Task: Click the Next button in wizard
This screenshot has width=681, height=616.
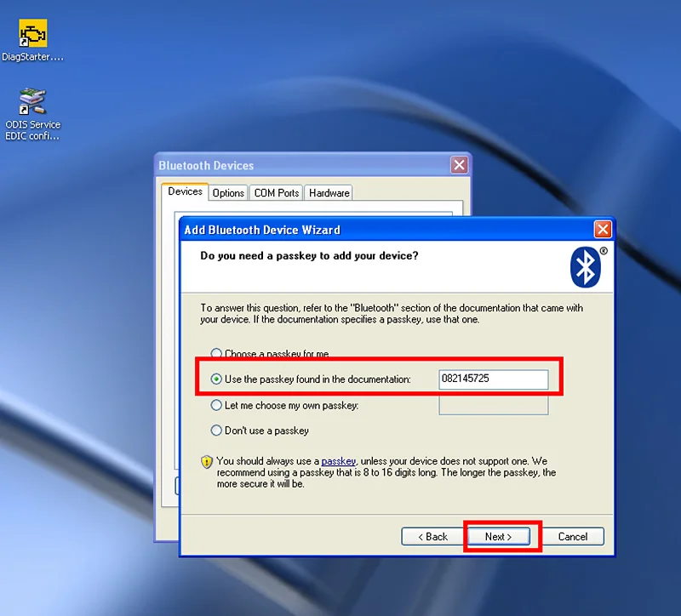Action: (x=499, y=537)
